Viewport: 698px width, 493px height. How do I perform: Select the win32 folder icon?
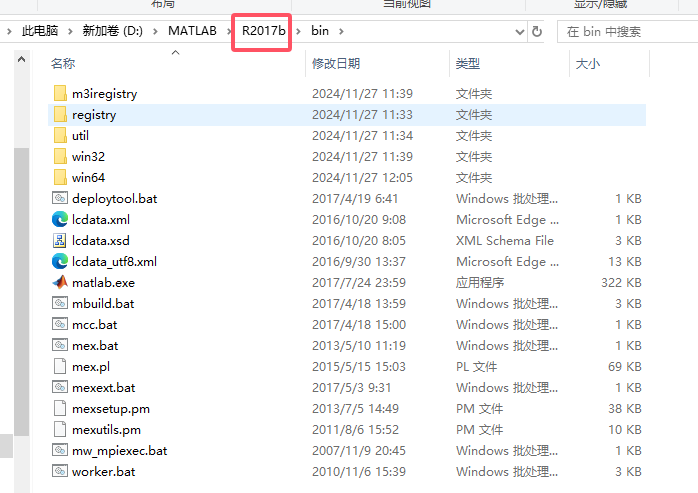60,156
